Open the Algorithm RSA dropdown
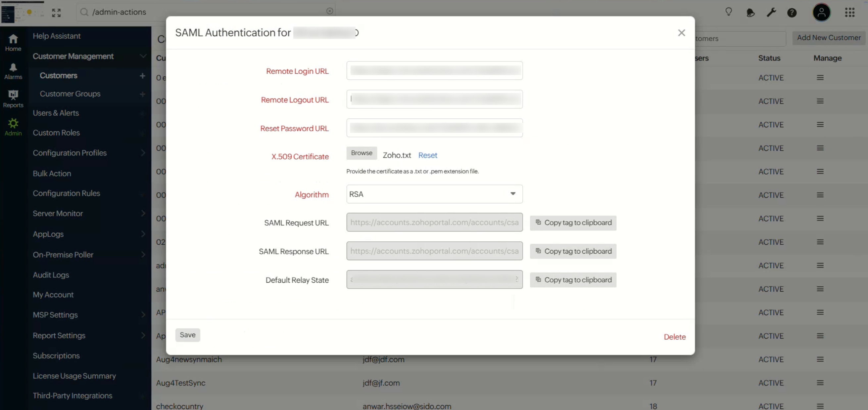 434,194
